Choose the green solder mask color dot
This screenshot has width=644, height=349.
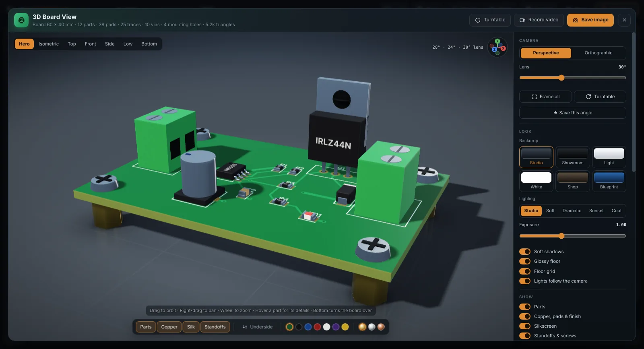click(289, 327)
